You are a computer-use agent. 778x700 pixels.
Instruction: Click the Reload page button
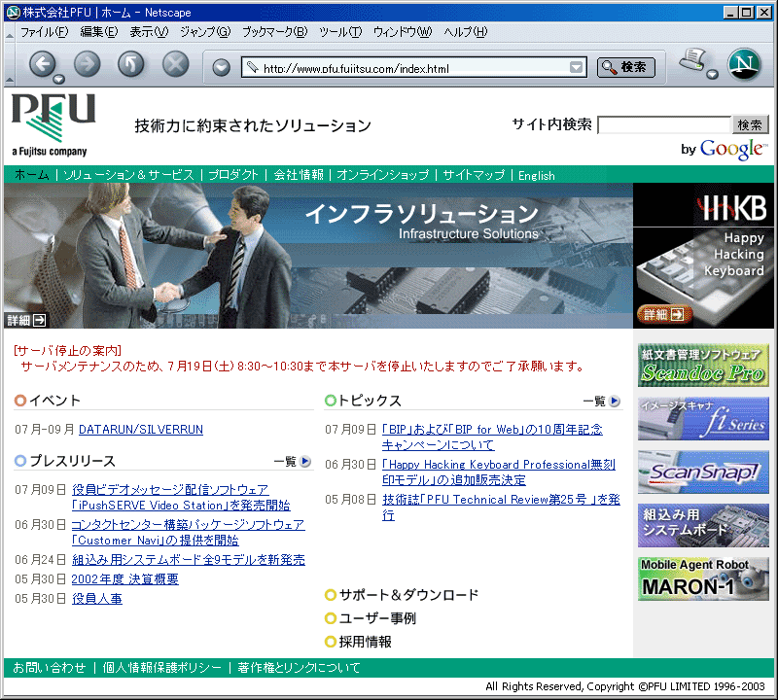coord(131,64)
